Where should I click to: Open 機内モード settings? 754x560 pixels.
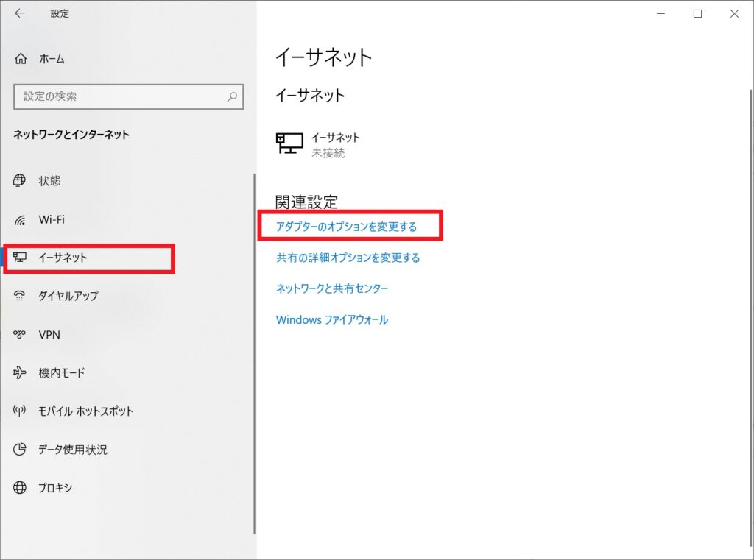[x=62, y=372]
